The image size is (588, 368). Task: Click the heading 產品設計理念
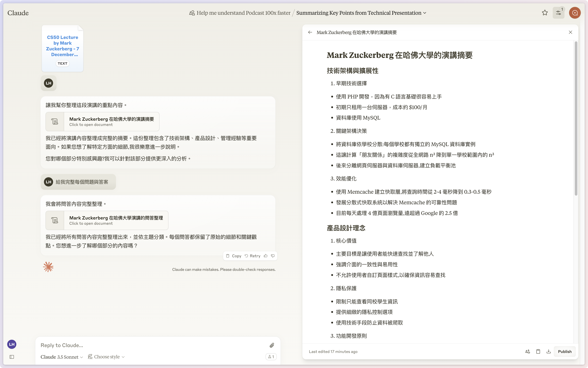tap(346, 228)
